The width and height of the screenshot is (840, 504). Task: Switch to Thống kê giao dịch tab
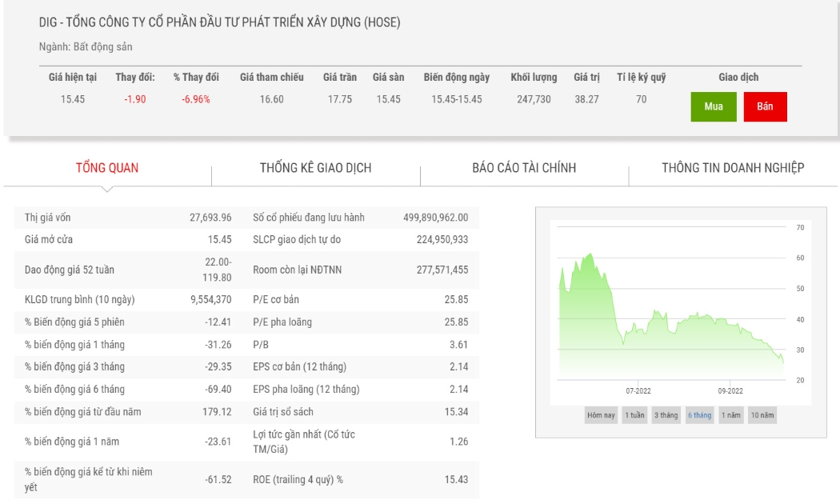315,168
